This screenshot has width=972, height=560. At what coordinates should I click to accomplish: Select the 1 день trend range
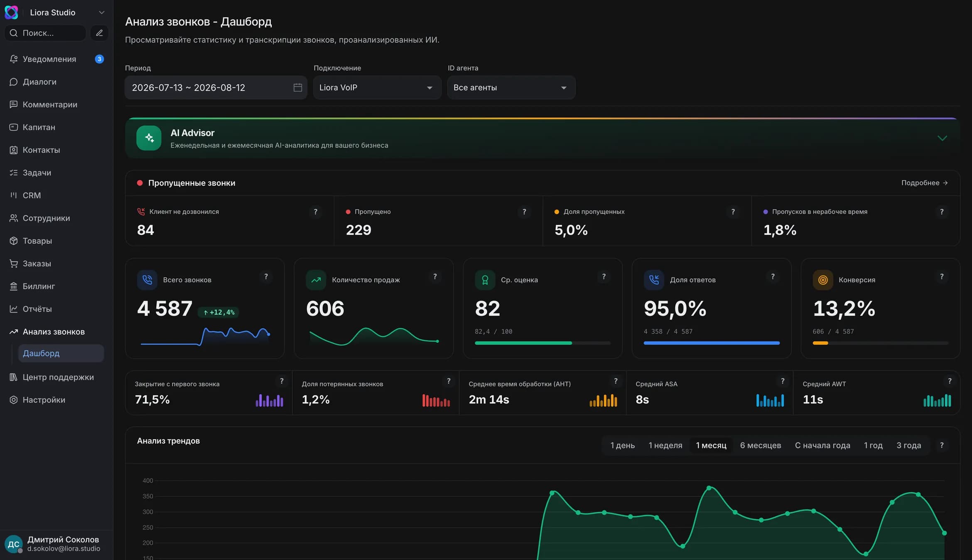coord(622,445)
